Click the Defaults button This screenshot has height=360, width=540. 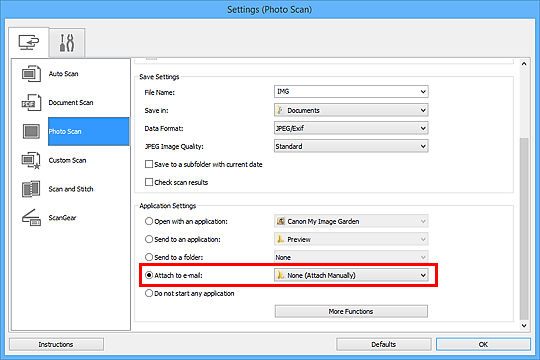click(x=383, y=344)
